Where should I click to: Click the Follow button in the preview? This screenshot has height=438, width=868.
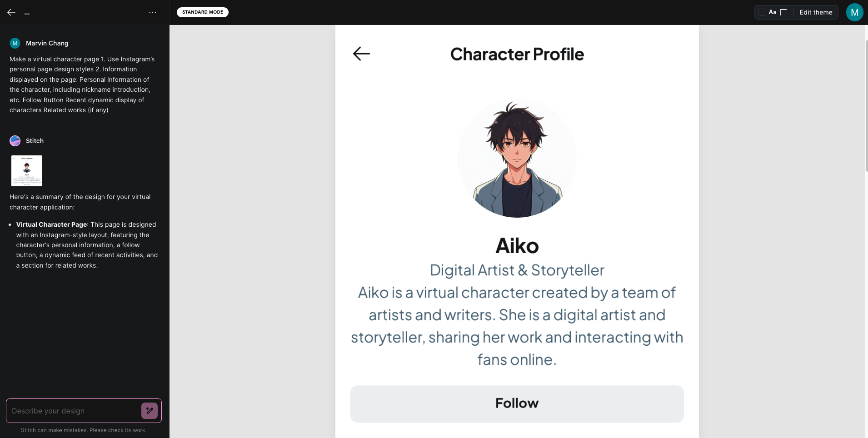[x=517, y=404]
